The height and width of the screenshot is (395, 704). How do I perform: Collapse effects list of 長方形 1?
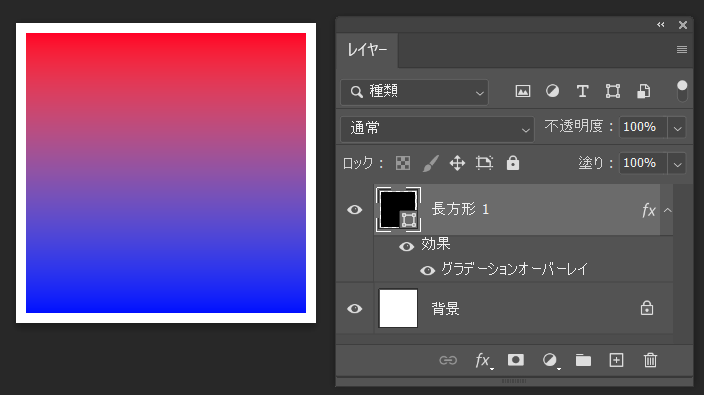668,210
